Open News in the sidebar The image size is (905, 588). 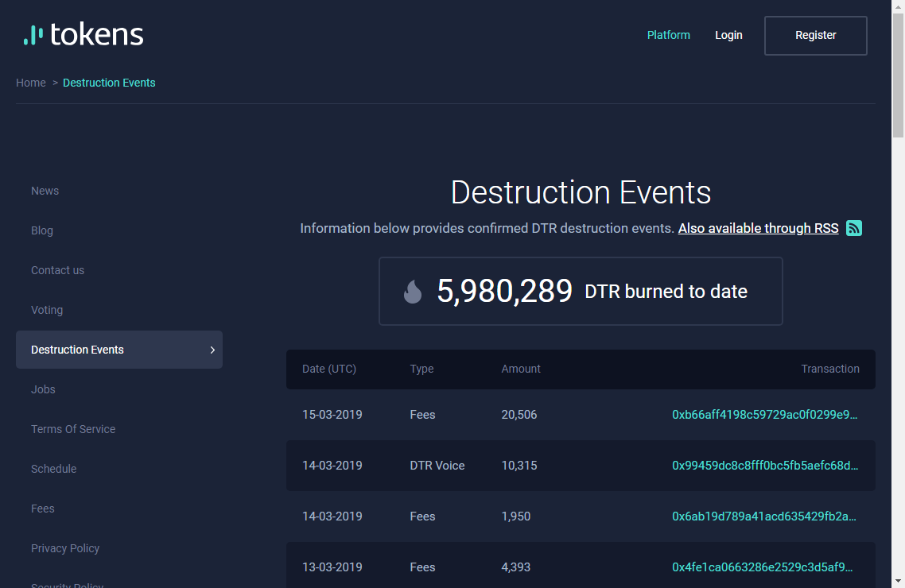(x=45, y=191)
